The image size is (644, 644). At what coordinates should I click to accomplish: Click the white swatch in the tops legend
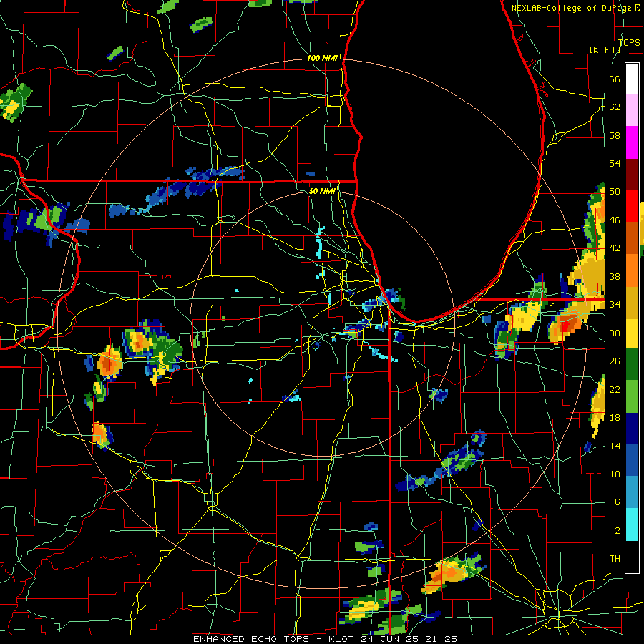click(632, 79)
